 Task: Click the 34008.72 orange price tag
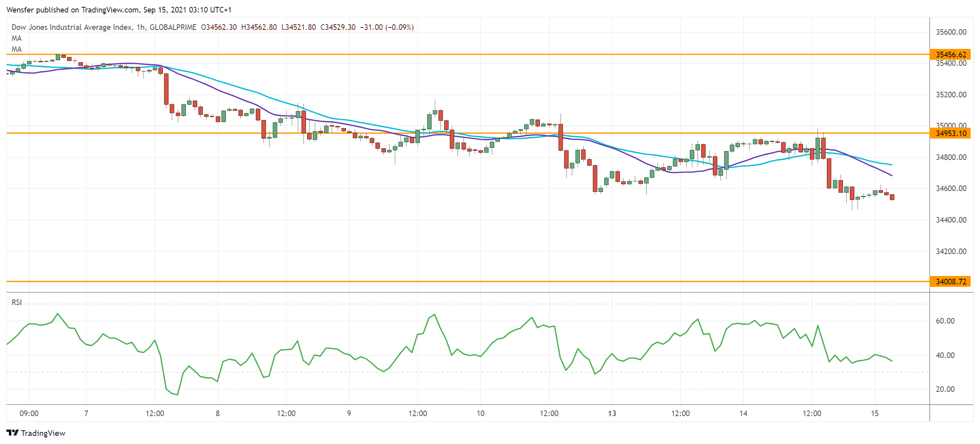tap(951, 282)
